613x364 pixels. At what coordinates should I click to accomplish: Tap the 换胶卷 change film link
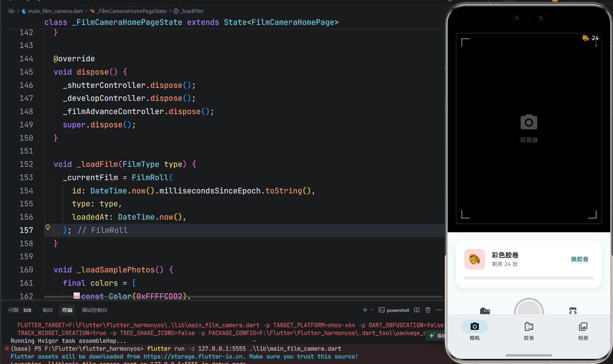(x=580, y=259)
